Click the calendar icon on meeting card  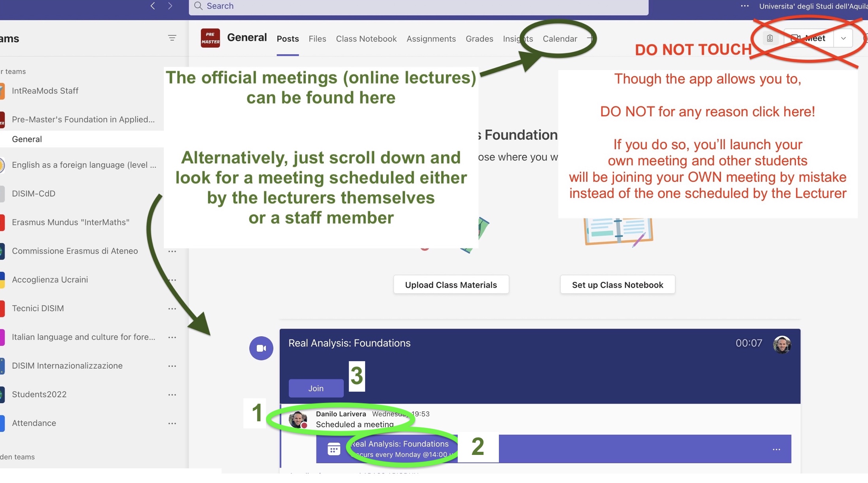(x=334, y=449)
